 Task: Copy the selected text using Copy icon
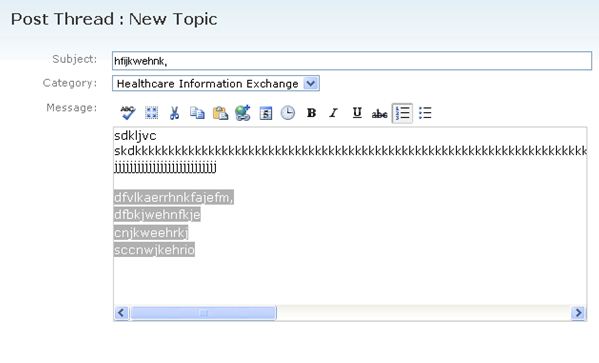[197, 113]
